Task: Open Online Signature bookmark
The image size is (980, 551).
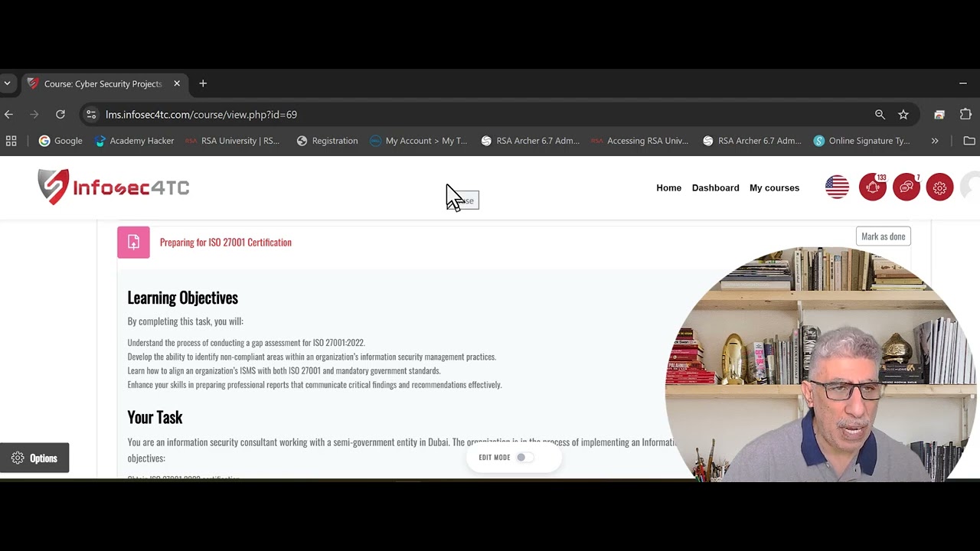Action: click(862, 141)
